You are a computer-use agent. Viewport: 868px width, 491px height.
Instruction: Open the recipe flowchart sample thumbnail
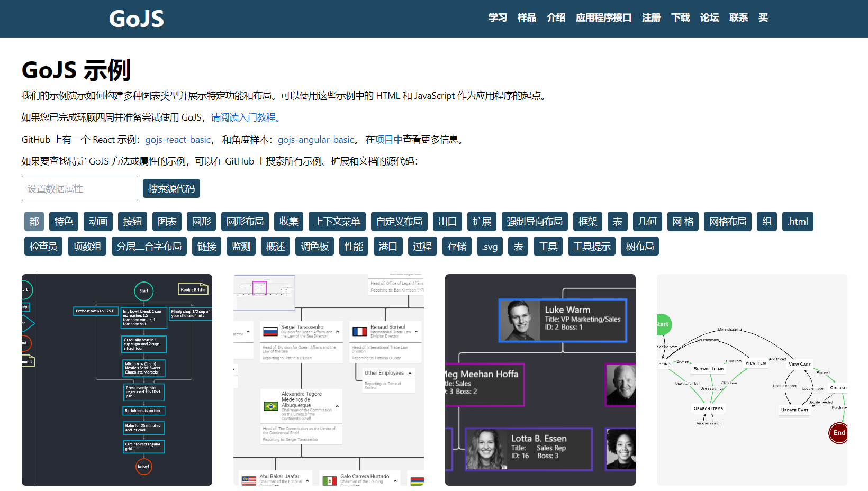[116, 379]
